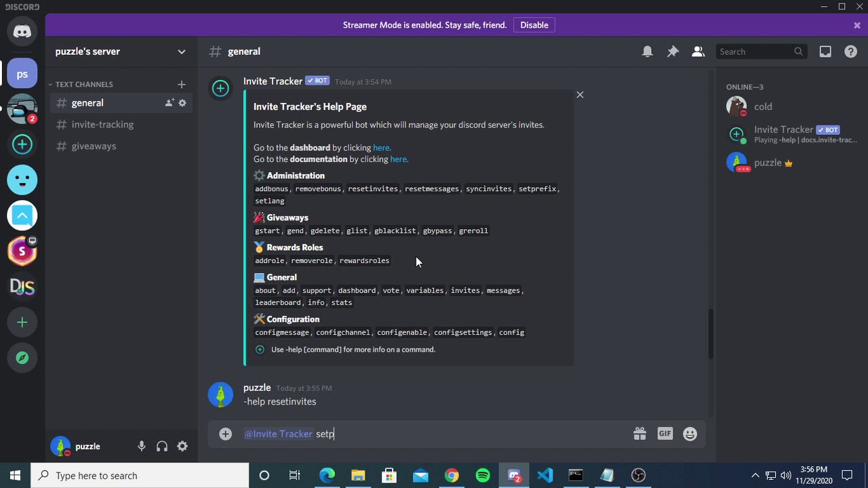
Task: Select the 'ps' puzzle's server icon
Action: pos(22,74)
